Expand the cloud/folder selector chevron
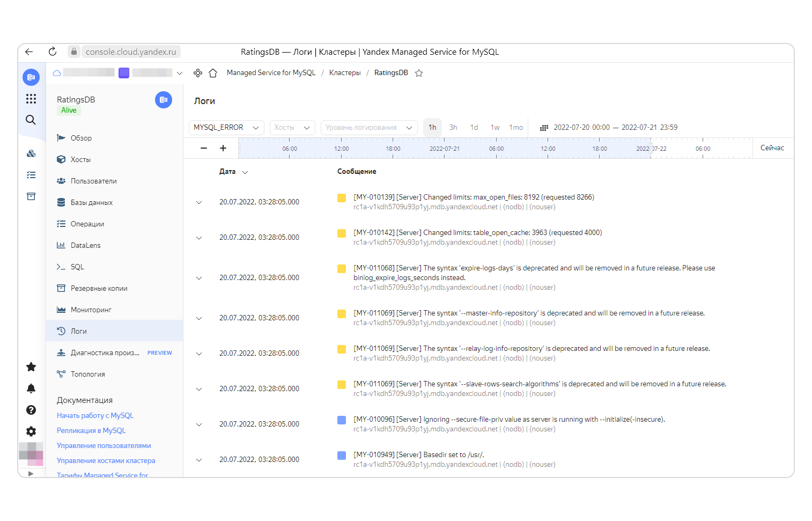Screen dimensions: 812x521 180,73
